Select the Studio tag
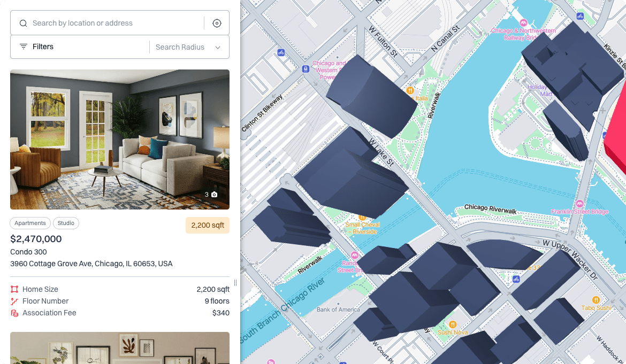This screenshot has height=364, width=626. click(66, 223)
